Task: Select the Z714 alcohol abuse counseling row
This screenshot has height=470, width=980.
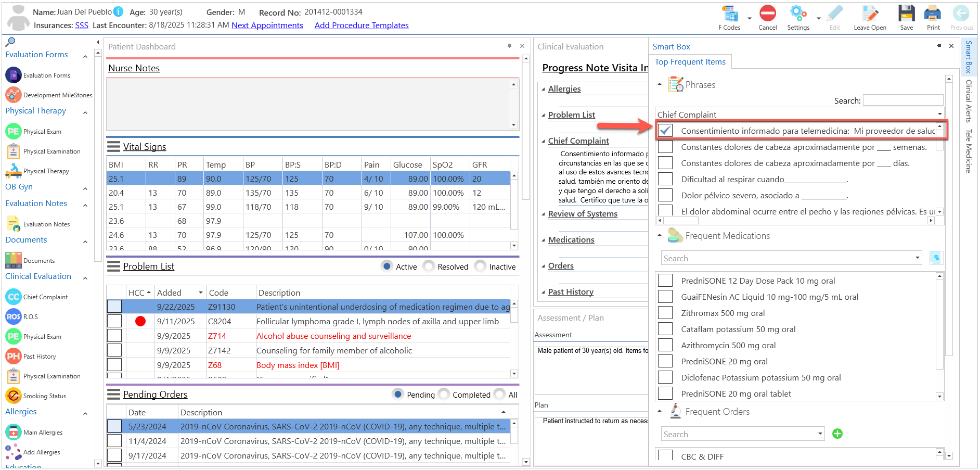Action: [x=308, y=336]
